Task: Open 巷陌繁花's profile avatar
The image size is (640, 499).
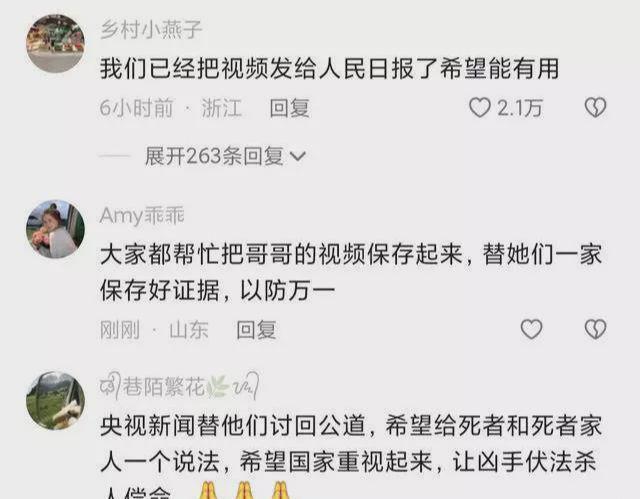Action: [x=56, y=401]
